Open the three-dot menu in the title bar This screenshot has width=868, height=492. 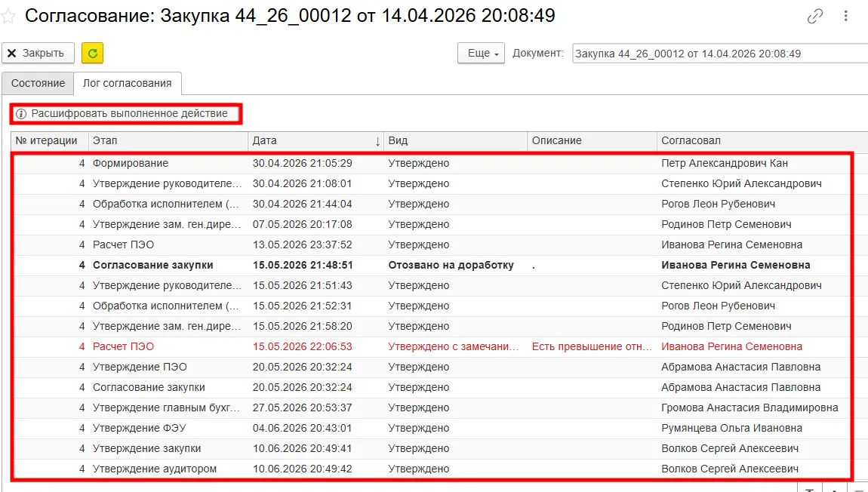click(x=846, y=17)
